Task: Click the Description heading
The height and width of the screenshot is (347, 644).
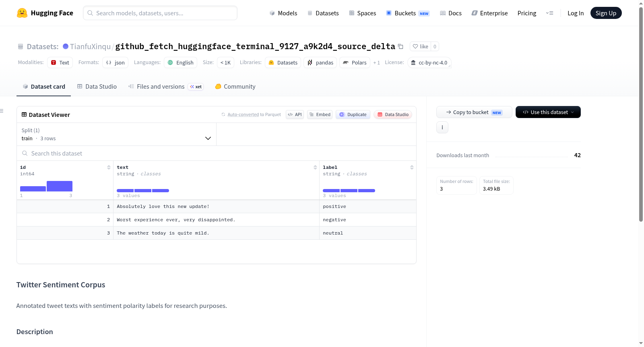Action: click(35, 332)
